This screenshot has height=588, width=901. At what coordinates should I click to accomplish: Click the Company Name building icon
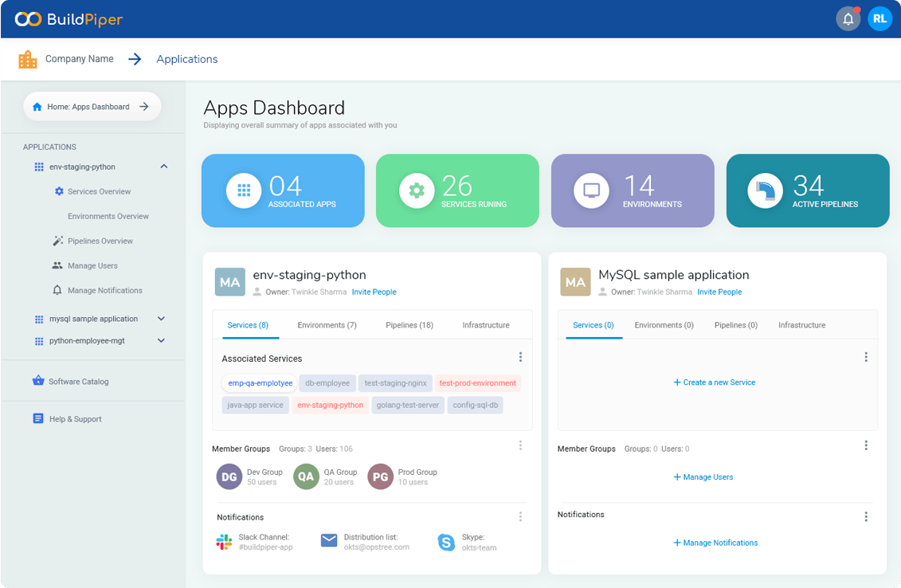pos(28,59)
